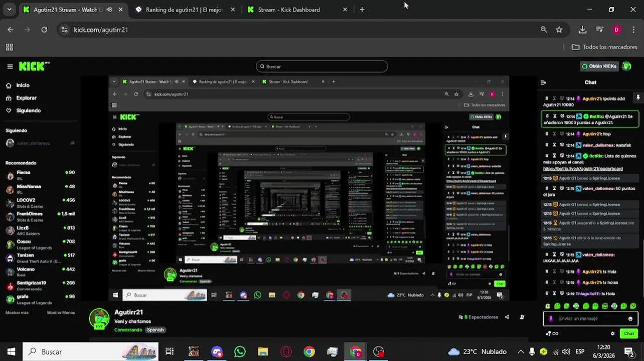The width and height of the screenshot is (644, 361).
Task: Open recommended channel Tanizen
Action: click(x=40, y=258)
